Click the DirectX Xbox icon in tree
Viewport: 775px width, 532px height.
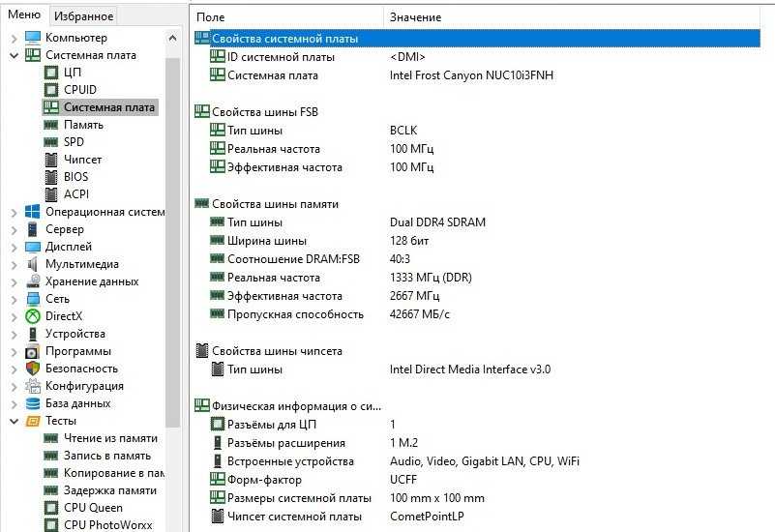[33, 316]
